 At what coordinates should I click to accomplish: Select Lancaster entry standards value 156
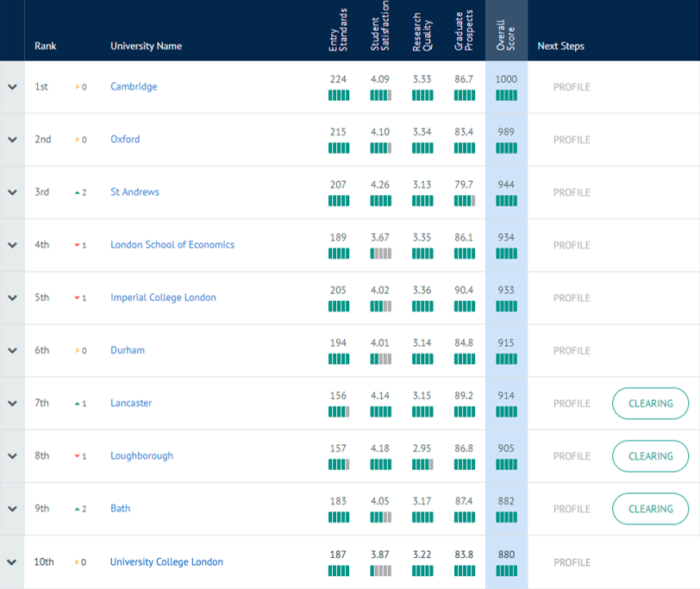coord(338,395)
